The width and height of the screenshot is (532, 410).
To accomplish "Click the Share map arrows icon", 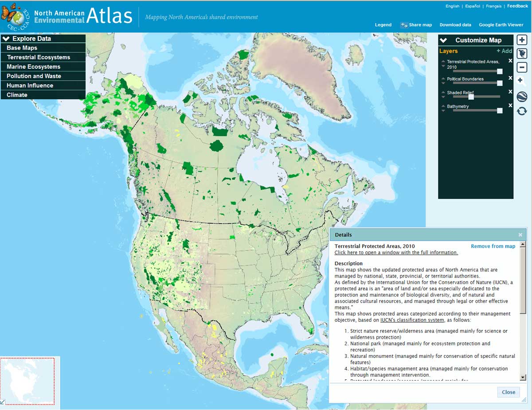I will [x=404, y=25].
